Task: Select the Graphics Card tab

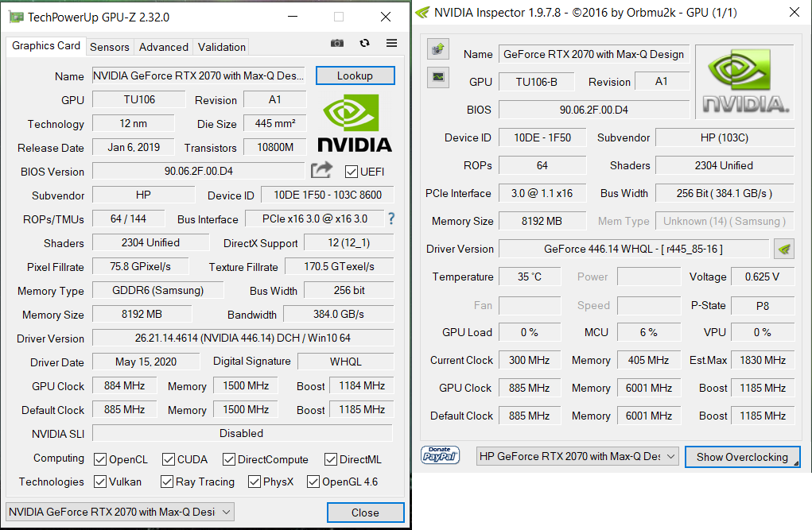Action: point(46,45)
